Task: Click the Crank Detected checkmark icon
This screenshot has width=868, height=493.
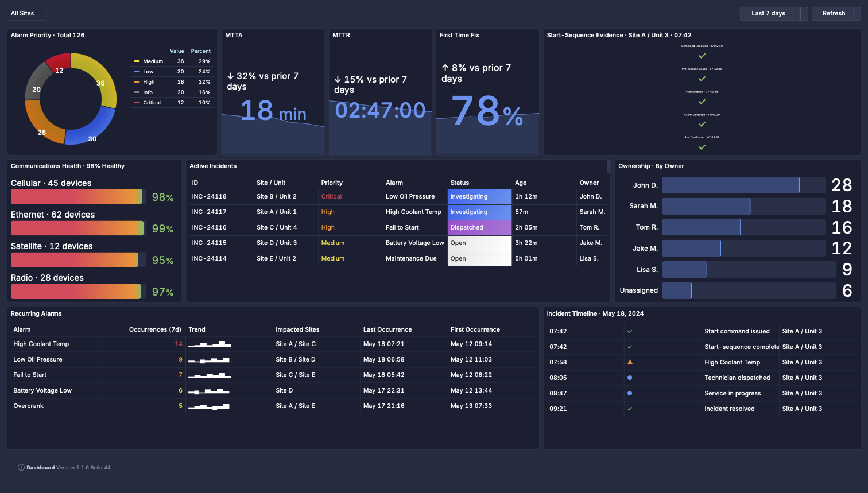Action: [702, 125]
